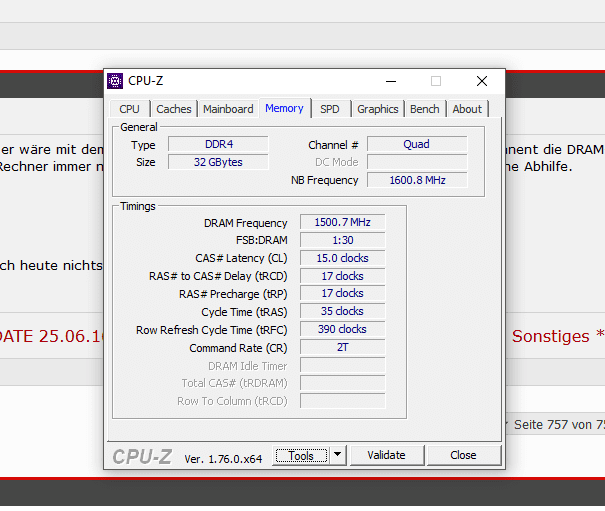Screen dimensions: 605x511
Task: Click the tRFC value 390 clocks
Action: tap(343, 329)
